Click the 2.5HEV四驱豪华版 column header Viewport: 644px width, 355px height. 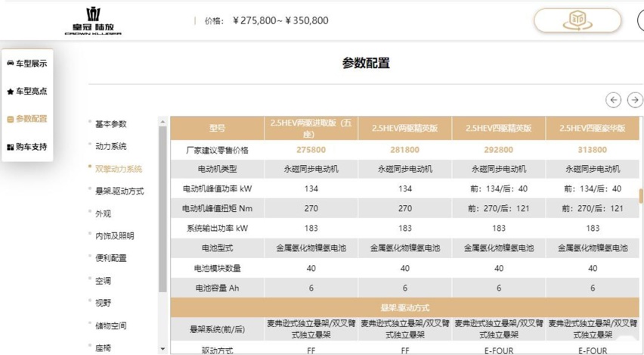[x=593, y=129]
